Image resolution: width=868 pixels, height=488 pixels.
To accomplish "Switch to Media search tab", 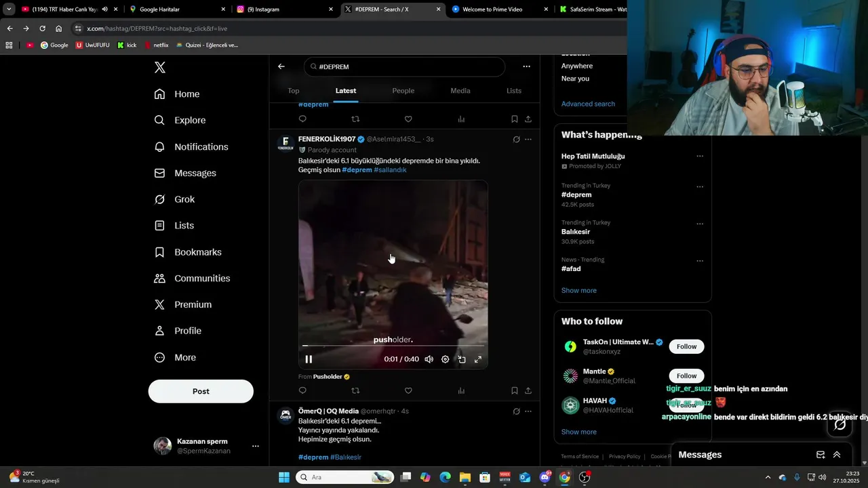I will [x=460, y=91].
